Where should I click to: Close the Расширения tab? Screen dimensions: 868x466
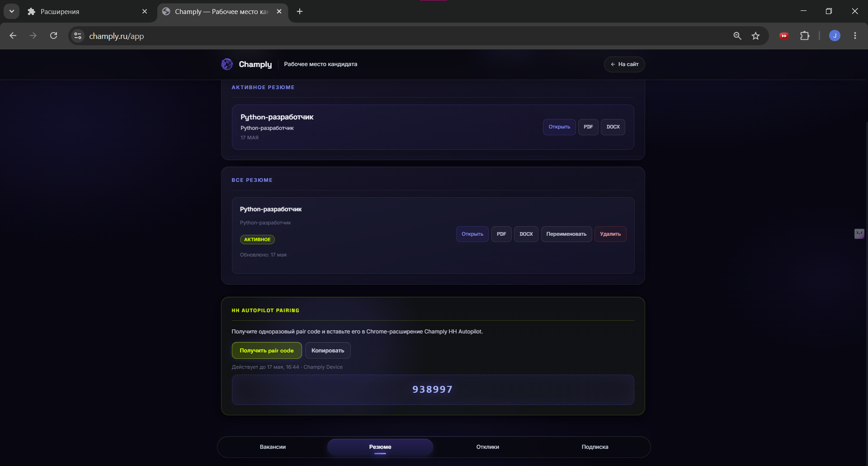(145, 11)
